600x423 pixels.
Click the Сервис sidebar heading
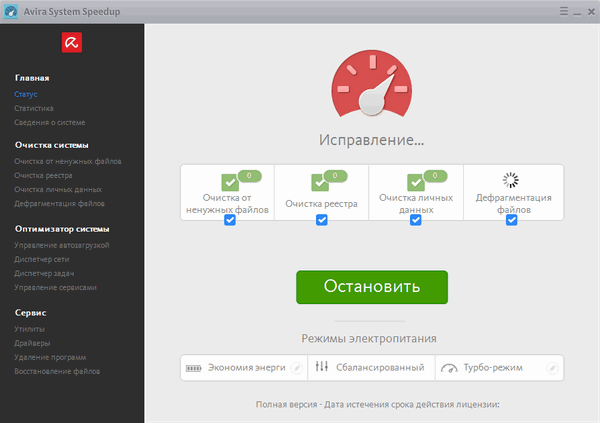31,313
